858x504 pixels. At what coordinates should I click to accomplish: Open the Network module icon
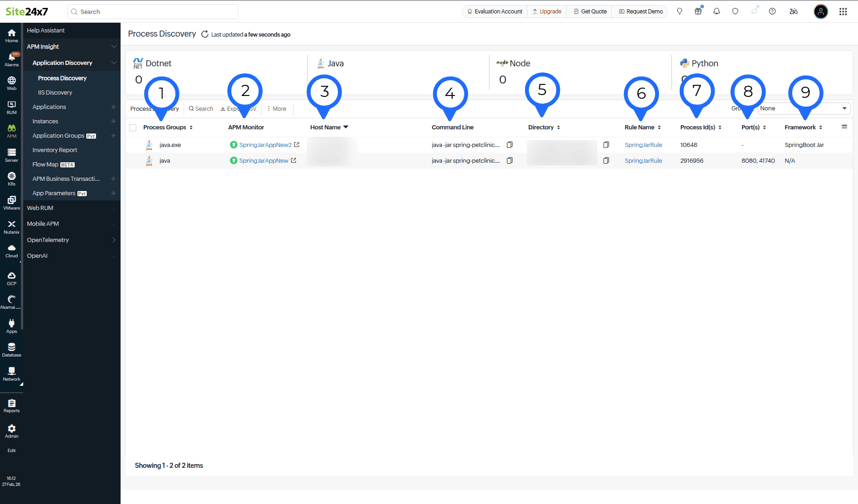tap(12, 374)
